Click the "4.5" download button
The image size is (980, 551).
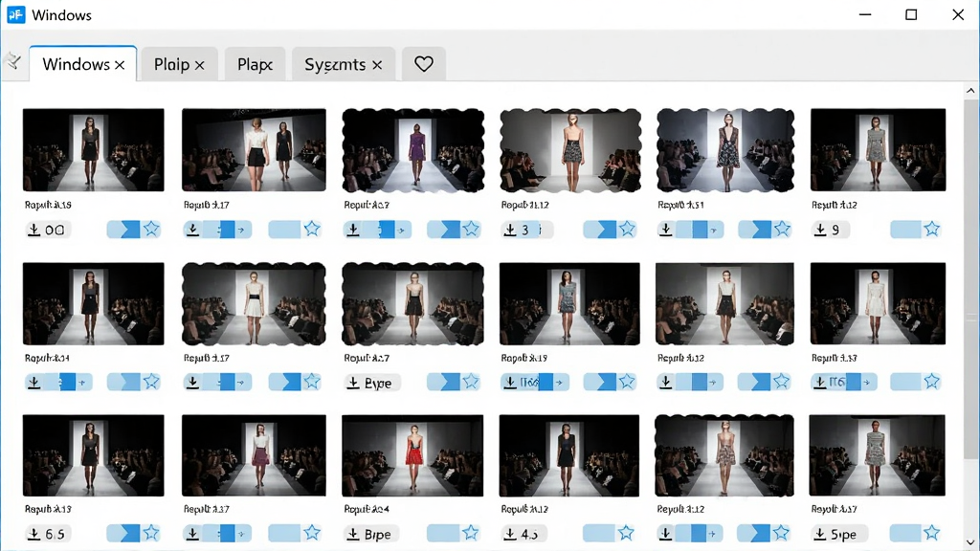(x=523, y=534)
